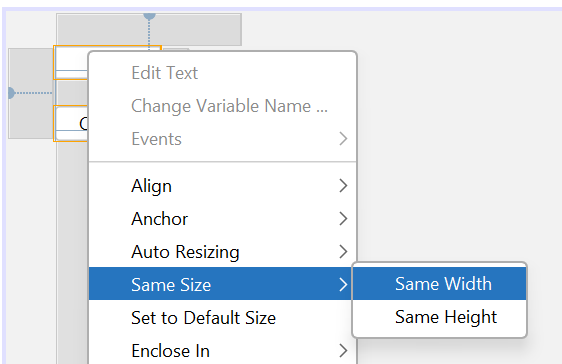The image size is (562, 364).
Task: Select Set to Default Size
Action: 223,318
